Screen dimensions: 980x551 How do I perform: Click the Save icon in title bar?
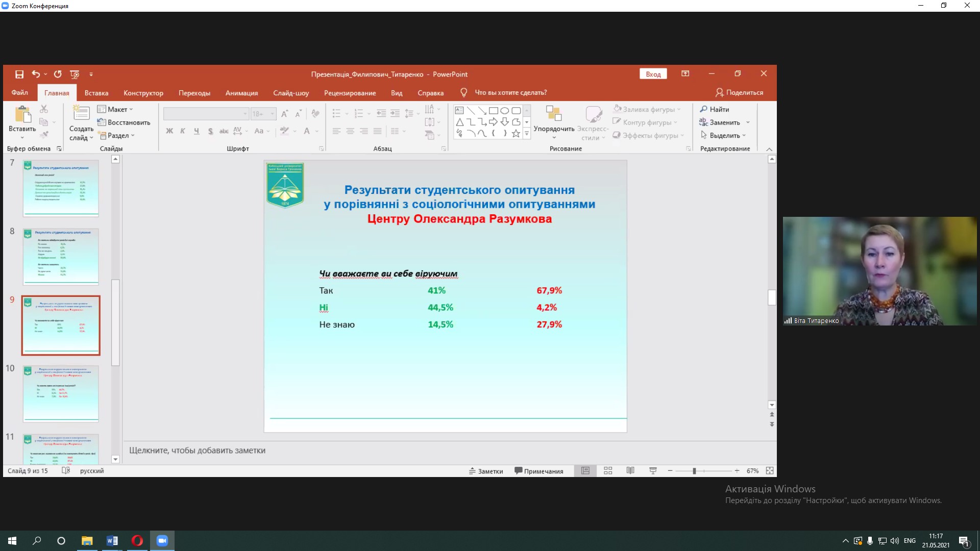click(19, 74)
